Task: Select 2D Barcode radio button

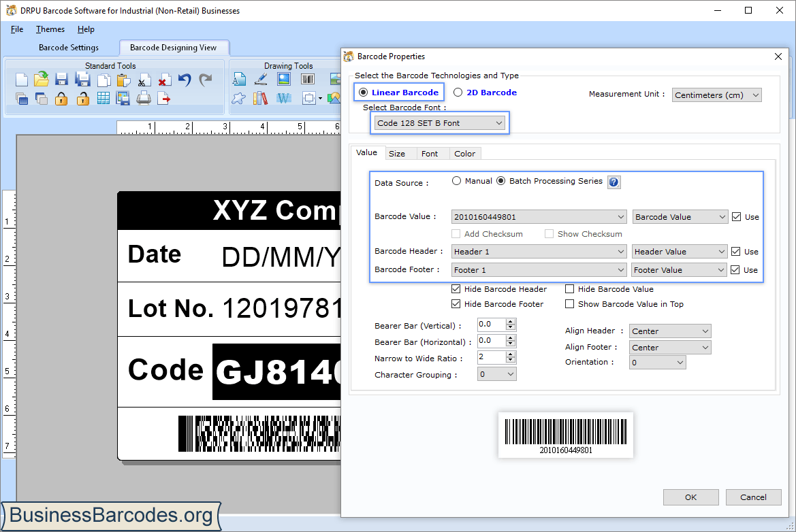Action: tap(458, 93)
